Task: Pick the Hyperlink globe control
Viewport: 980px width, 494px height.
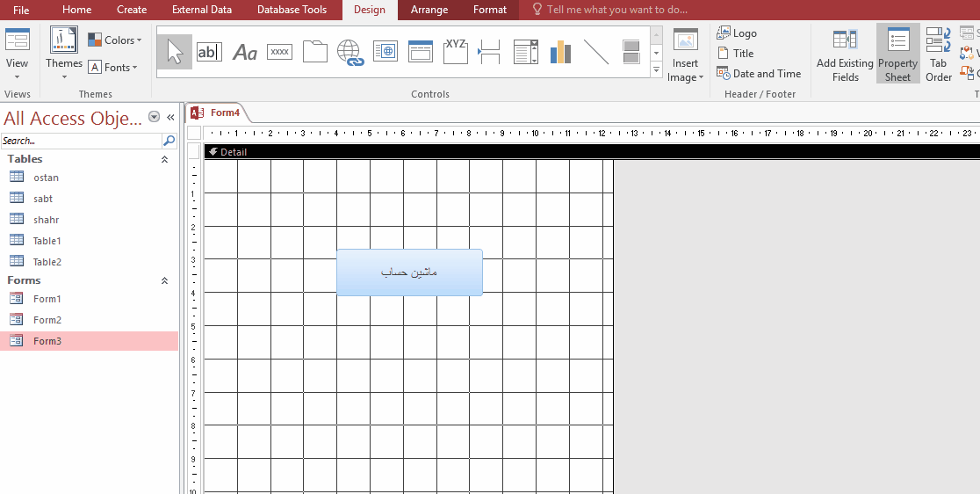Action: coord(350,52)
